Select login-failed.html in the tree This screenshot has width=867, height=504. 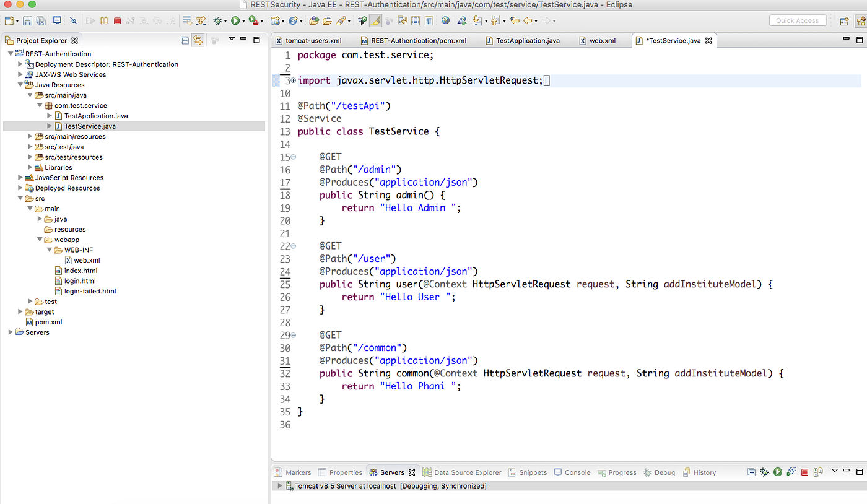click(90, 291)
